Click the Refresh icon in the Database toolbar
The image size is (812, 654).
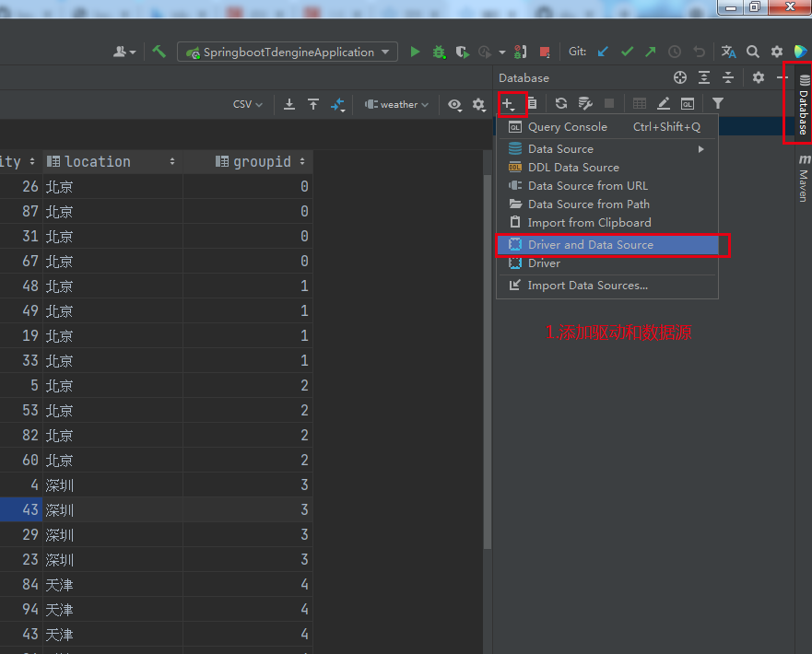click(560, 103)
